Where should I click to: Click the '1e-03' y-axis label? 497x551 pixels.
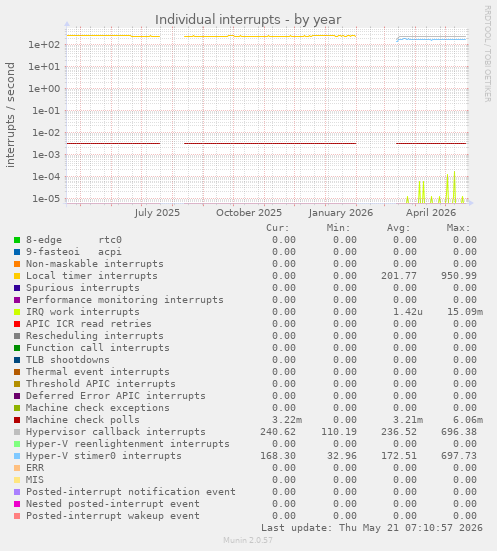(x=46, y=155)
